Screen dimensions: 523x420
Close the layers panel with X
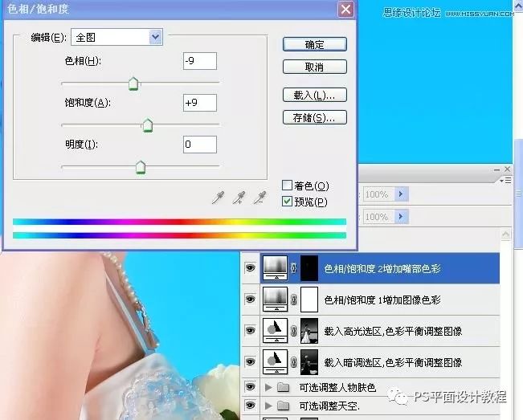tap(507, 169)
